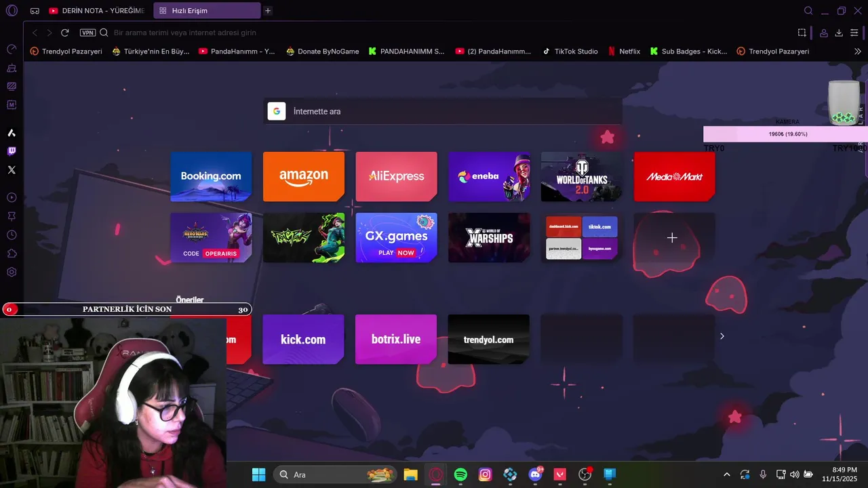Open Netflix bookmark
868x488 pixels.
tap(624, 51)
